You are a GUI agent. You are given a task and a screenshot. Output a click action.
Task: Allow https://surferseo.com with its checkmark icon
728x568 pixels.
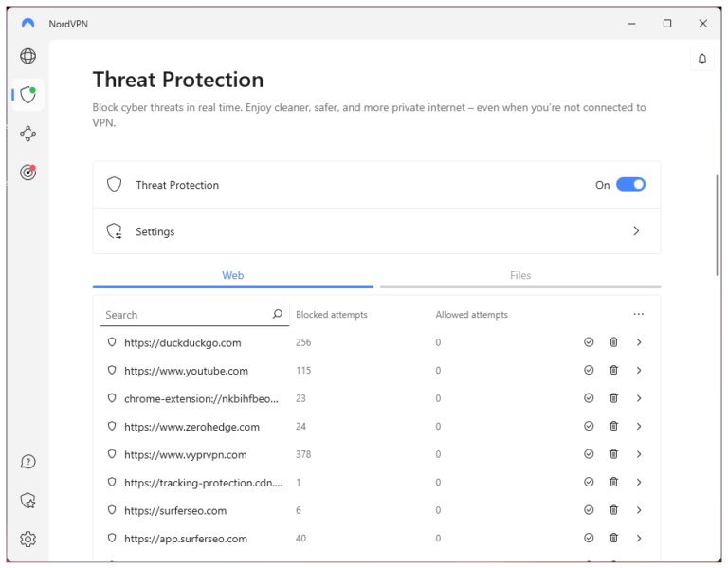click(589, 510)
